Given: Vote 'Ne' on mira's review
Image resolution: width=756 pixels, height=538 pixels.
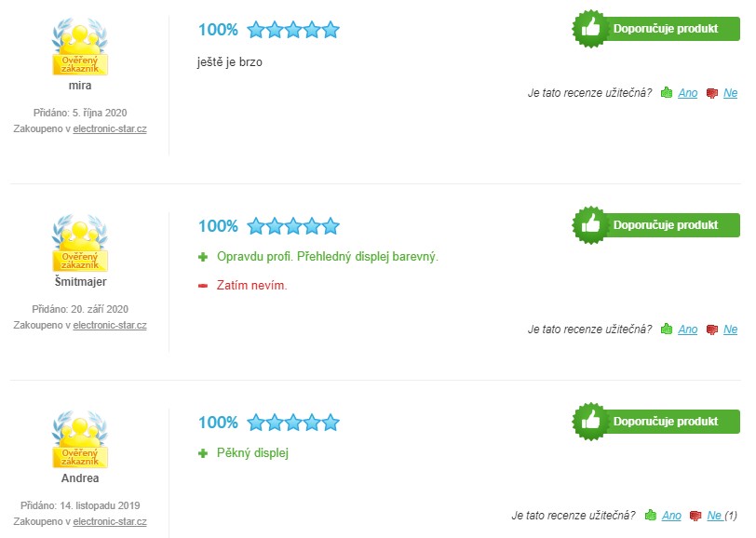Looking at the screenshot, I should [x=730, y=92].
